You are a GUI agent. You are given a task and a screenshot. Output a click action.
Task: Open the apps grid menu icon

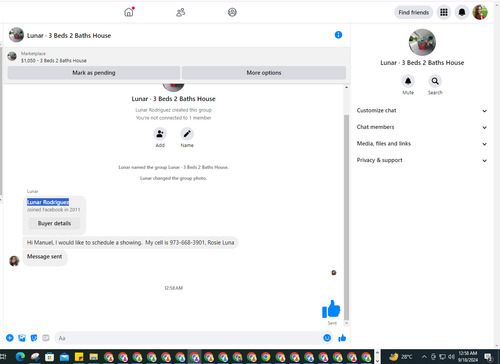(444, 12)
